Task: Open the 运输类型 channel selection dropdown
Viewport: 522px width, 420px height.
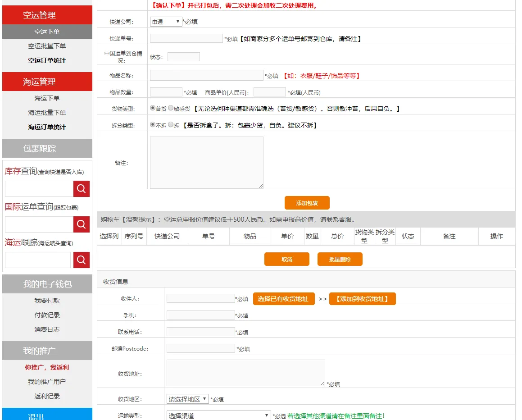Action: click(218, 415)
